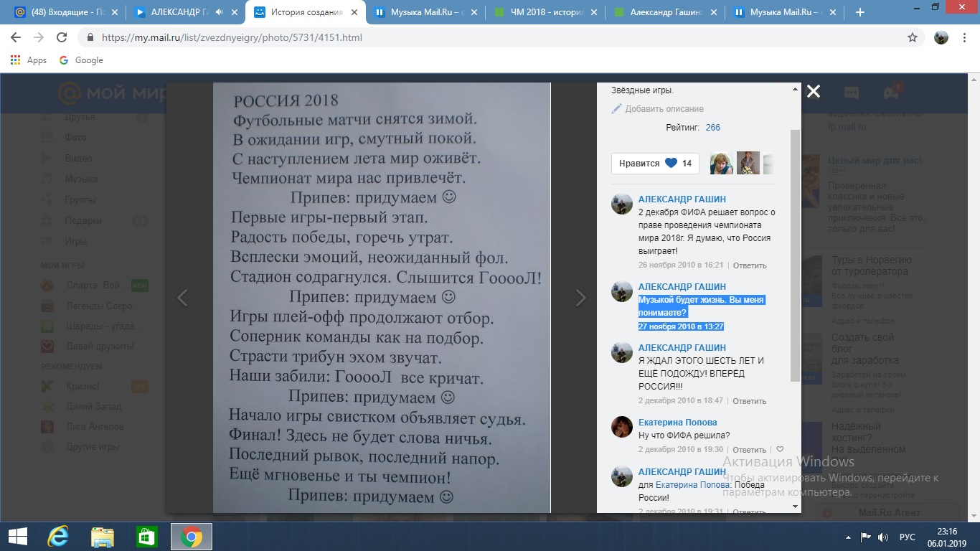Open Другие игры in sidebar
Viewport: 980px width, 551px height.
(x=92, y=446)
